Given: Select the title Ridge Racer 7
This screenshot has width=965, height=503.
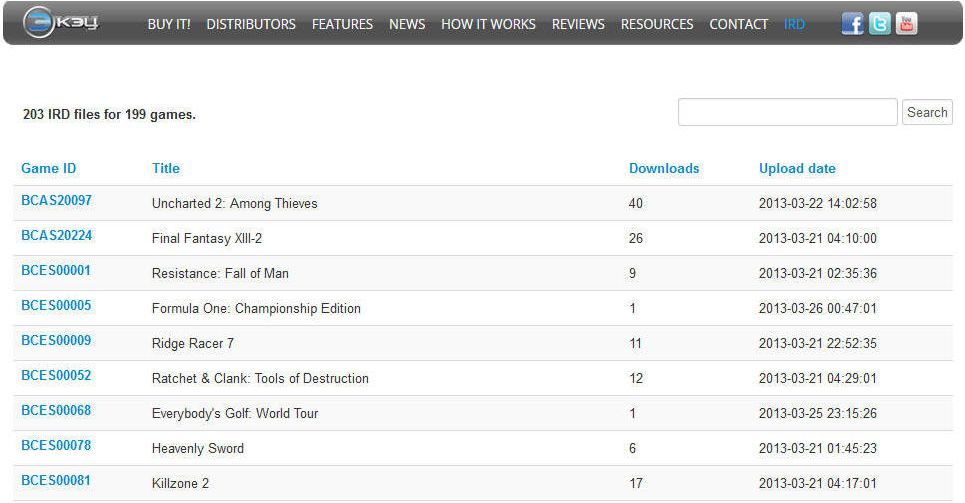Looking at the screenshot, I should click(193, 344).
